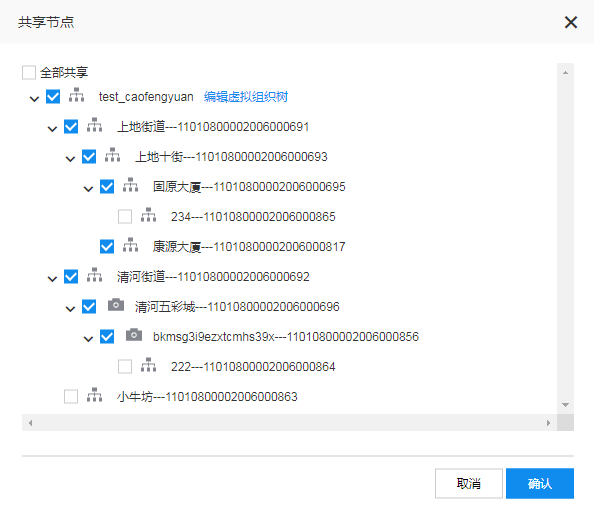Screen dimensions: 594x506
Task: Check the box for node 222
Action: [125, 367]
